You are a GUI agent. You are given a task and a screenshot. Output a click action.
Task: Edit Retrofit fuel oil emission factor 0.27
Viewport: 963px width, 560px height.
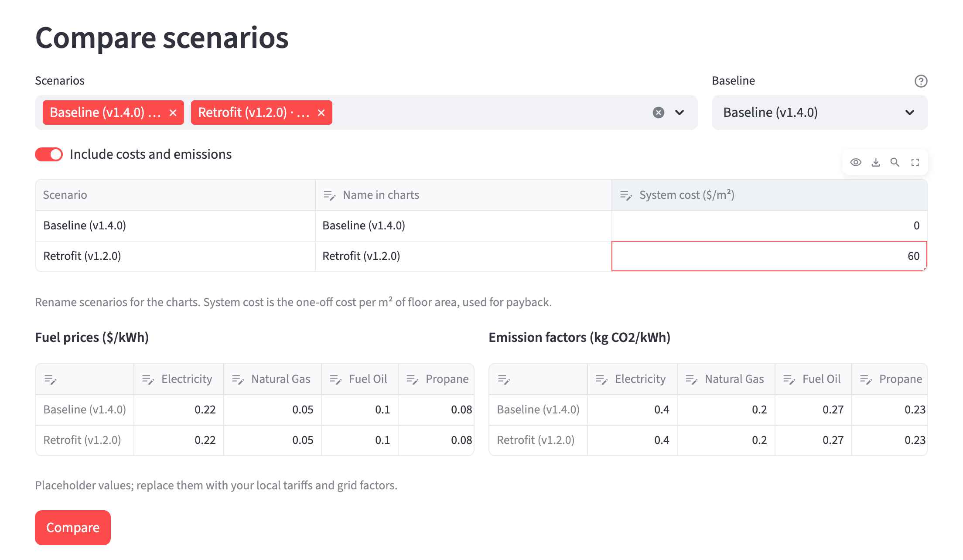tap(813, 440)
